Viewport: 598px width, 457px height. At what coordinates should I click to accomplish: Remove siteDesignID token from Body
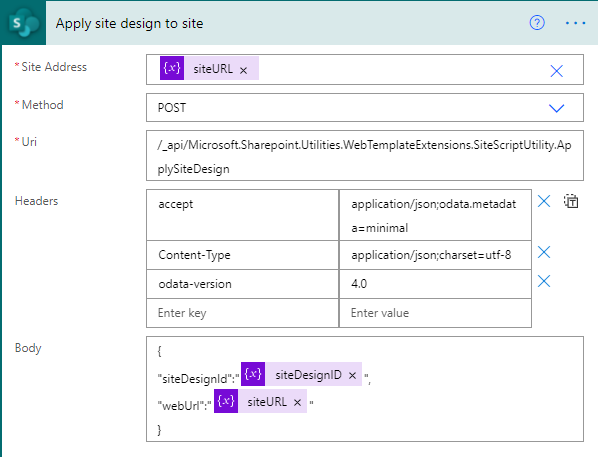(352, 376)
